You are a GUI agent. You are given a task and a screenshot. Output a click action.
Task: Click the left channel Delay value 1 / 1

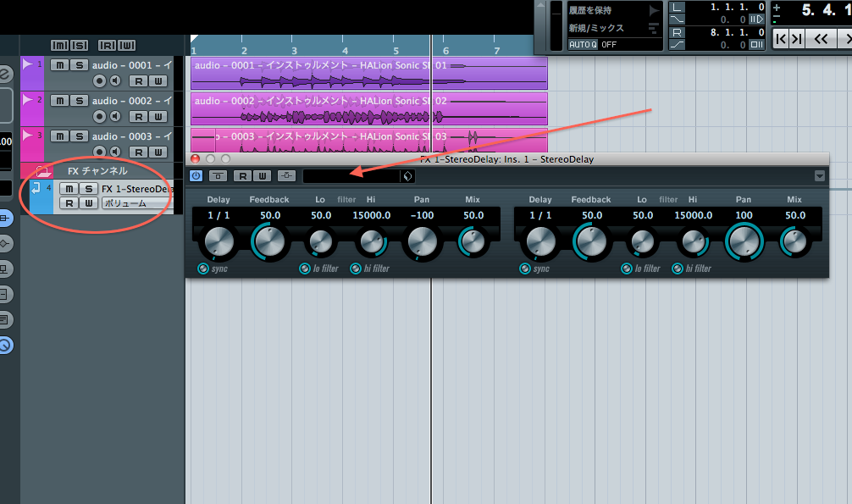point(219,216)
